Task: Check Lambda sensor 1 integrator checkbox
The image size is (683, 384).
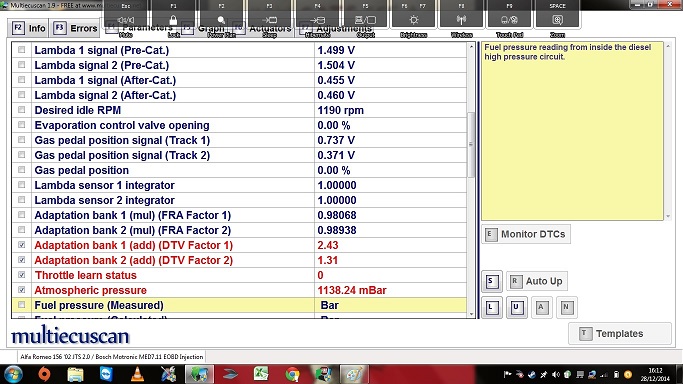Action: tap(21, 185)
